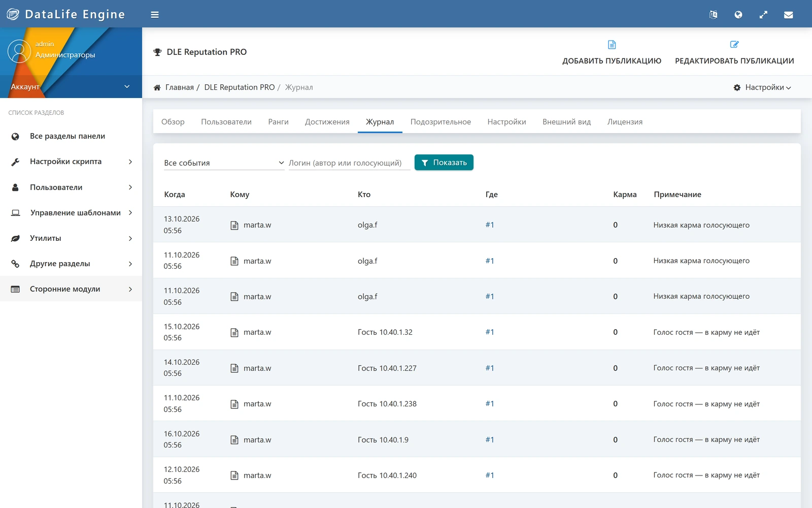Open #1 link in Гость 10.40.1.227 row
Screen dimensions: 812x508
click(x=490, y=368)
